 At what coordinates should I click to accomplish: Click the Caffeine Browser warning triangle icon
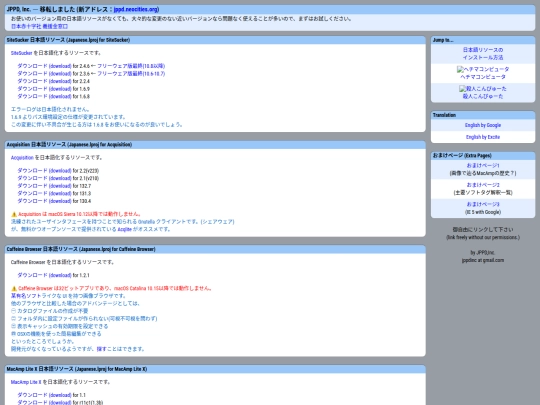pos(14,289)
